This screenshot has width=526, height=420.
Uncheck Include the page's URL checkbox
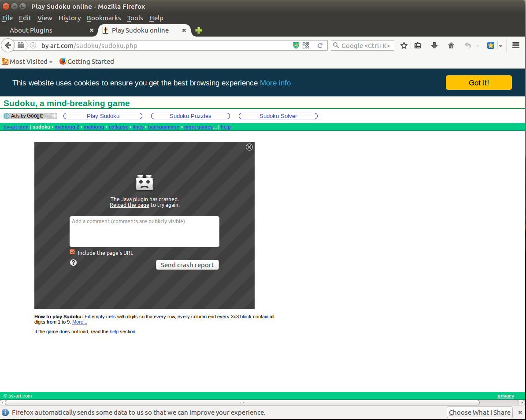click(73, 252)
